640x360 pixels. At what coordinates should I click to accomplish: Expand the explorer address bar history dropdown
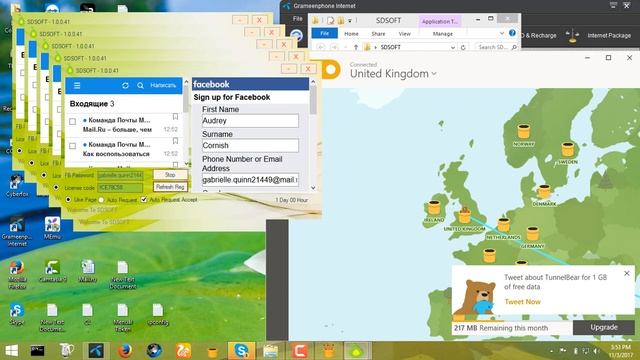coord(453,47)
